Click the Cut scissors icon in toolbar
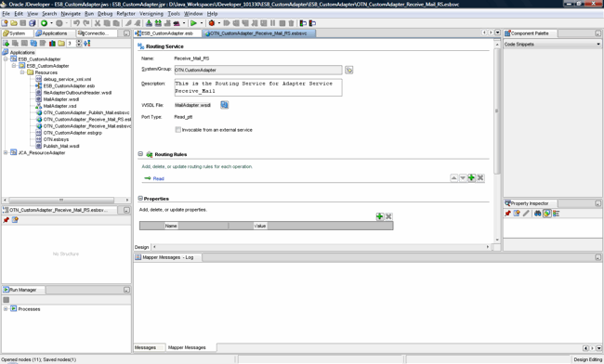 (x=98, y=23)
